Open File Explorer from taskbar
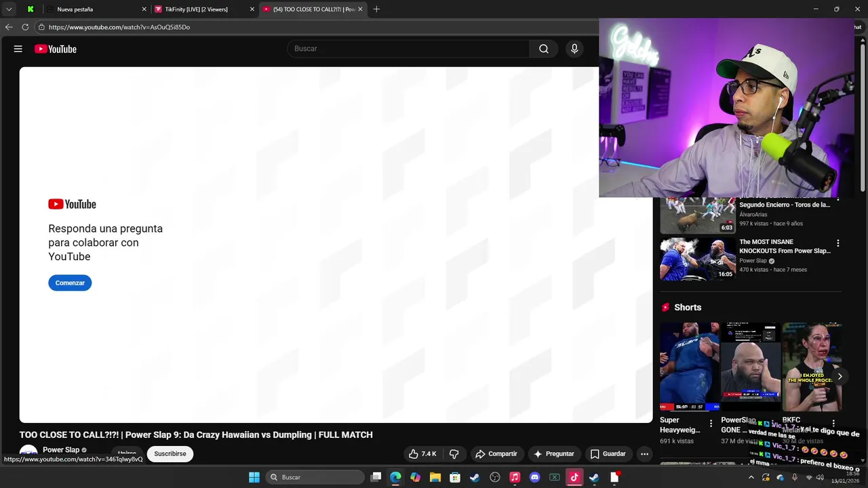 click(x=435, y=477)
